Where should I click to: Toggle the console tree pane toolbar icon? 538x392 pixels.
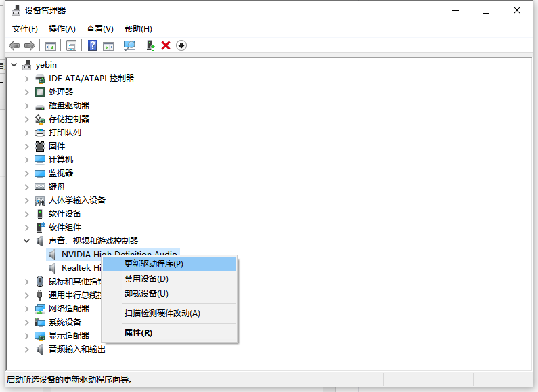tap(51, 45)
